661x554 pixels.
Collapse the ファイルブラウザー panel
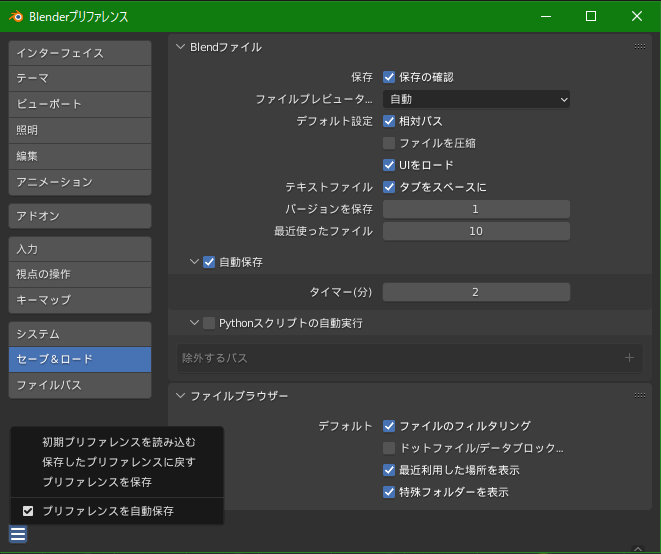tap(180, 395)
